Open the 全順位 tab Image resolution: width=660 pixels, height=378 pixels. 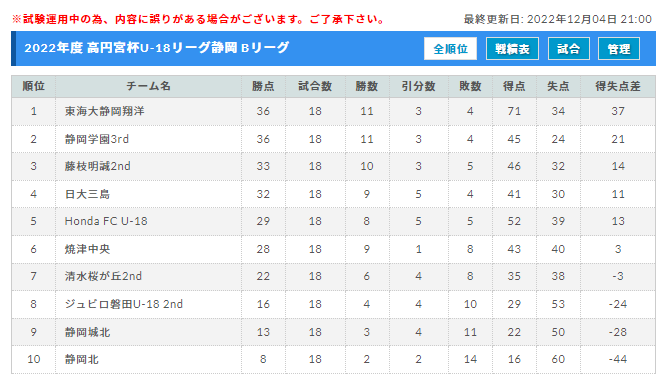click(450, 49)
